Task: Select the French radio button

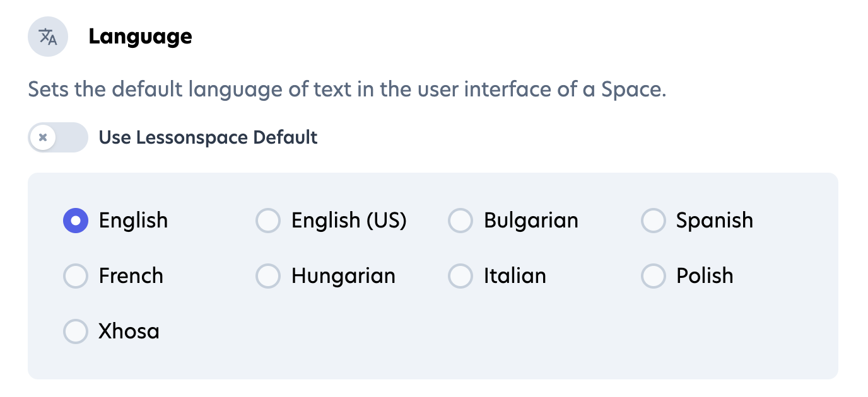Action: pyautogui.click(x=76, y=276)
